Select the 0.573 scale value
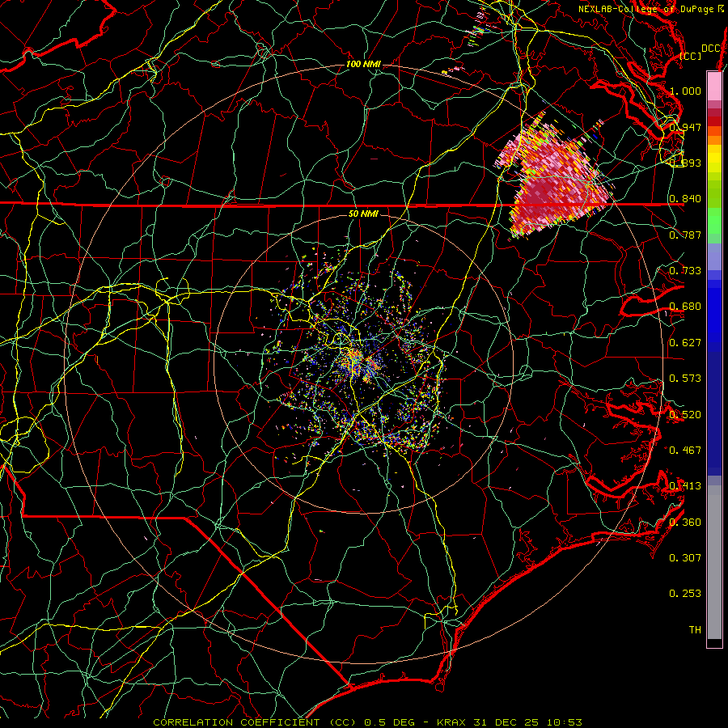This screenshot has width=728, height=728. [x=685, y=379]
